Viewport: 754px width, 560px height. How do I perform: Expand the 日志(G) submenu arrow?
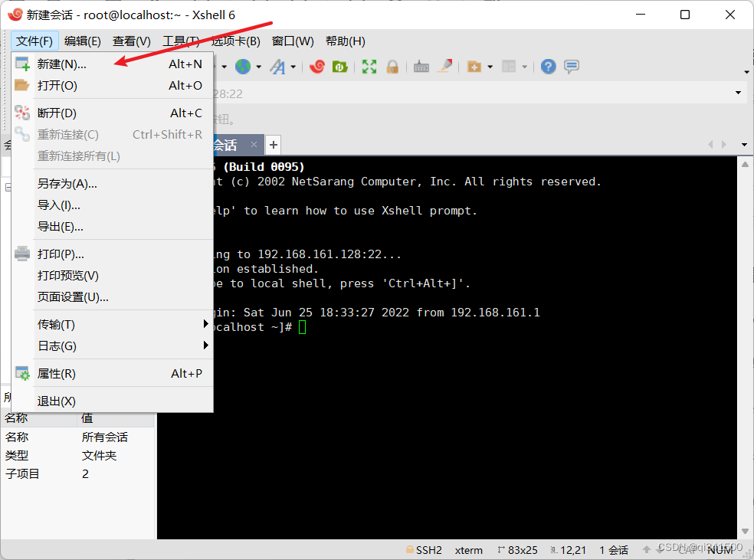(206, 345)
